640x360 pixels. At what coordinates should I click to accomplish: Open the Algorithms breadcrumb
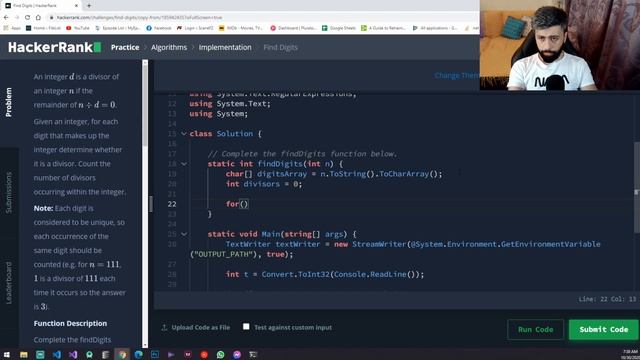pos(169,47)
